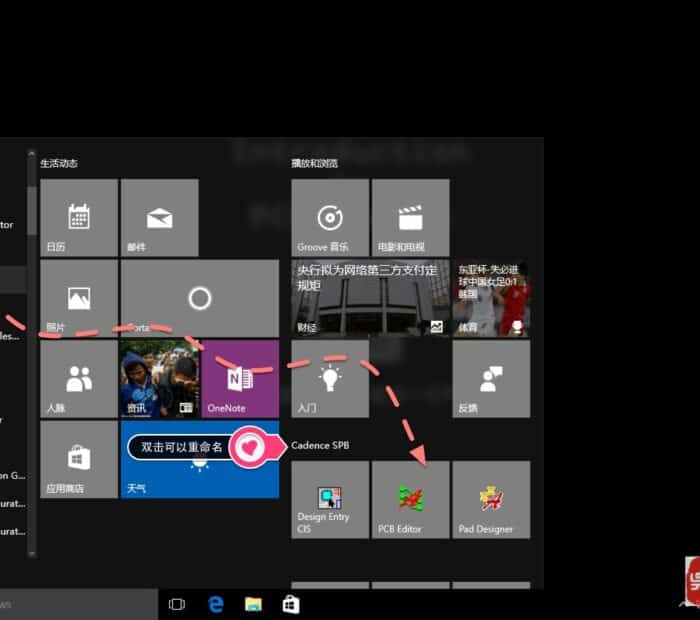Viewport: 700px width, 620px height.
Task: Launch the OneNote tile
Action: point(240,379)
